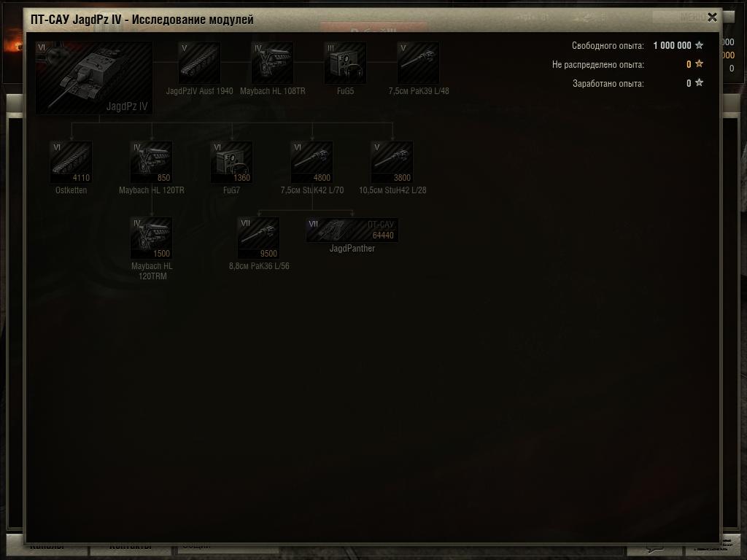Research the 7,5cm StuK42 L/70 gun

(312, 162)
